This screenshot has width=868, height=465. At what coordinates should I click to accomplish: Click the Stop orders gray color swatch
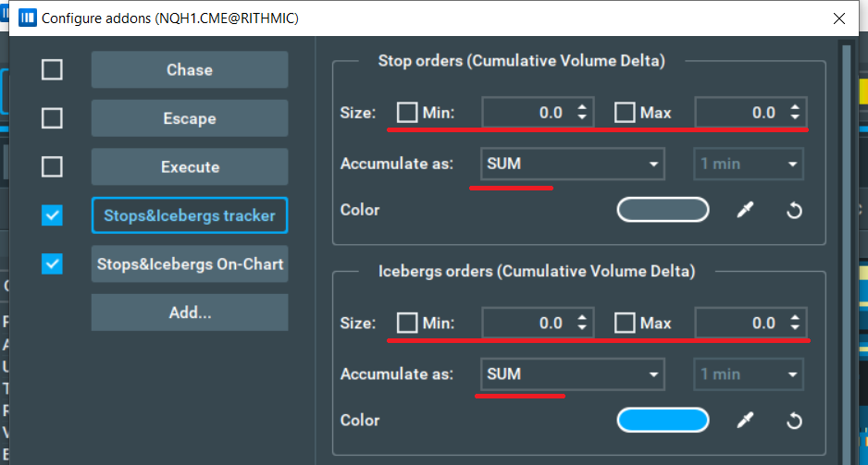click(663, 210)
